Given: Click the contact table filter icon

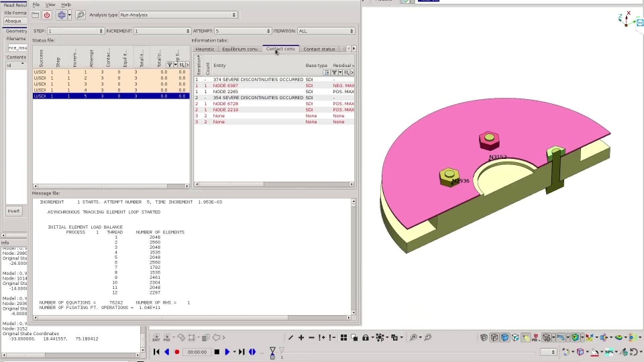Looking at the screenshot, I should point(334,72).
